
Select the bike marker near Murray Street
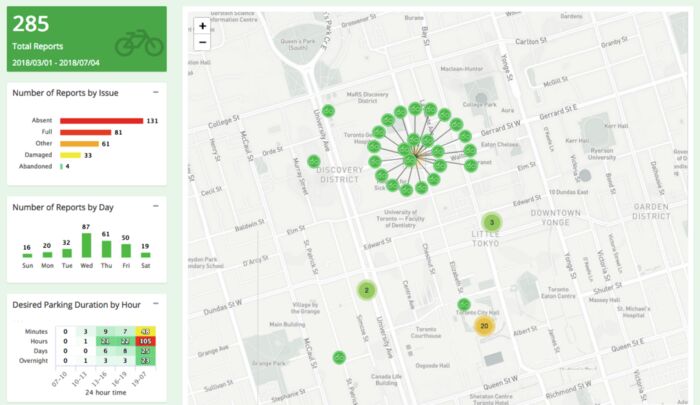(x=314, y=161)
